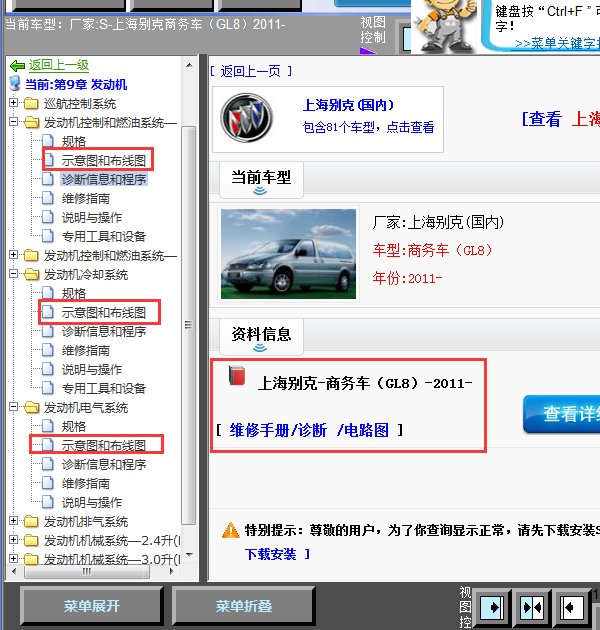Select 专用工具和设备 under 发动机冷却系统
Image resolution: width=600 pixels, height=630 pixels.
pyautogui.click(x=104, y=388)
